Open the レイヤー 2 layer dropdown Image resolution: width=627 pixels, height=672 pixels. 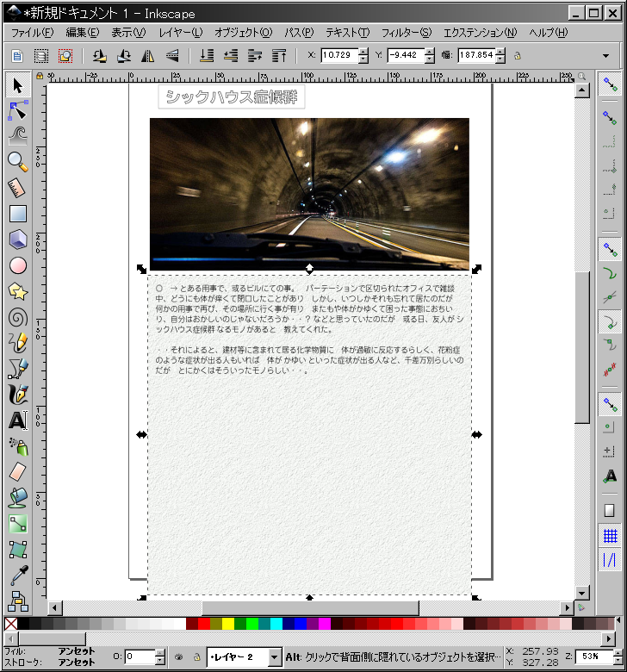coord(274,657)
